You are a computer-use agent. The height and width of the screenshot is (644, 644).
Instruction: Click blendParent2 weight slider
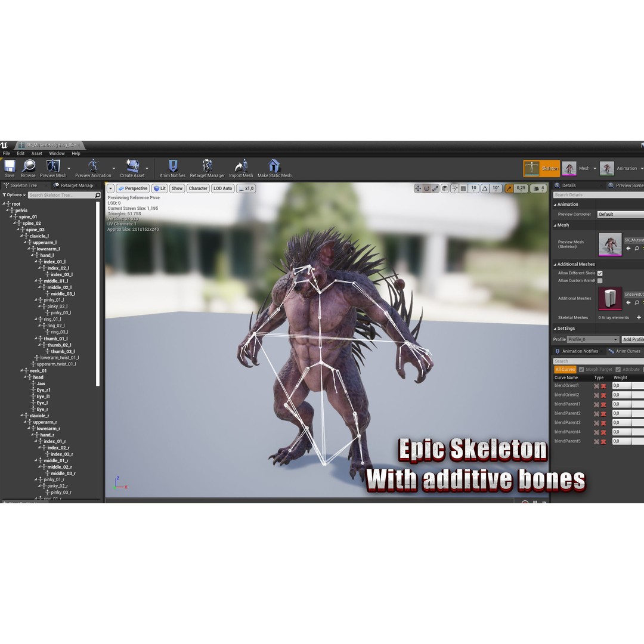tap(628, 414)
